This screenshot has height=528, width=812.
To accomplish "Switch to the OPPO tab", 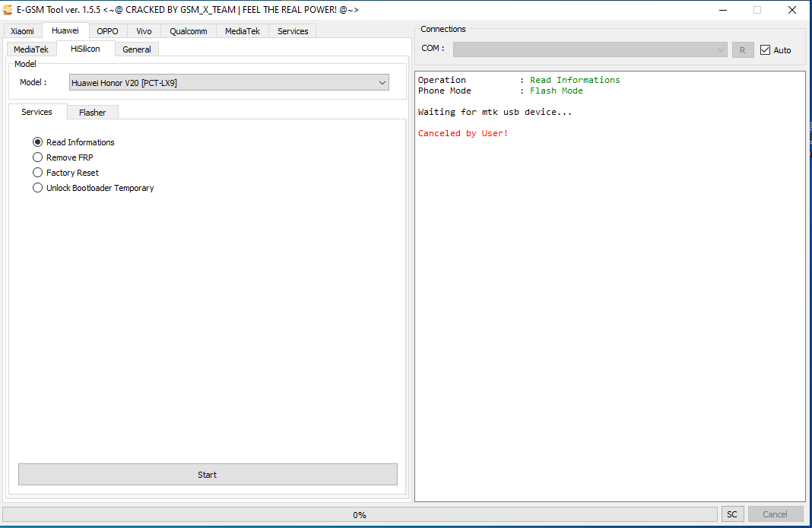I will tap(107, 30).
